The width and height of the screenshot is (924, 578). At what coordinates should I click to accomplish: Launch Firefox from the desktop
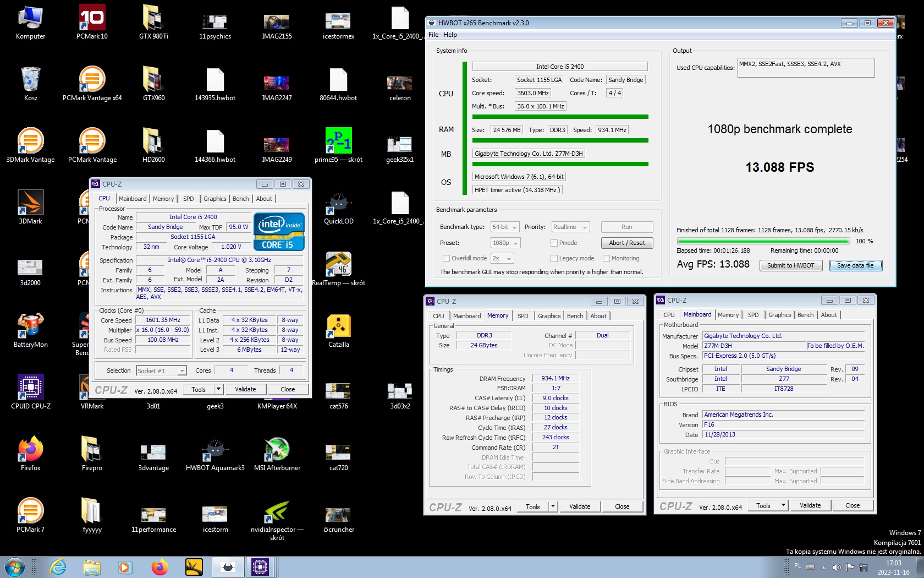(x=31, y=454)
